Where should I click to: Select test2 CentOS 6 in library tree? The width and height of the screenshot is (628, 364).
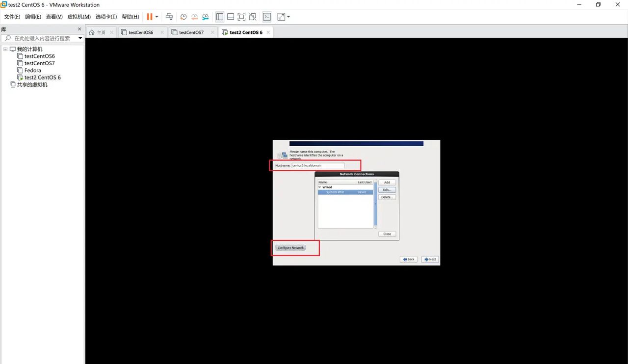click(x=43, y=78)
